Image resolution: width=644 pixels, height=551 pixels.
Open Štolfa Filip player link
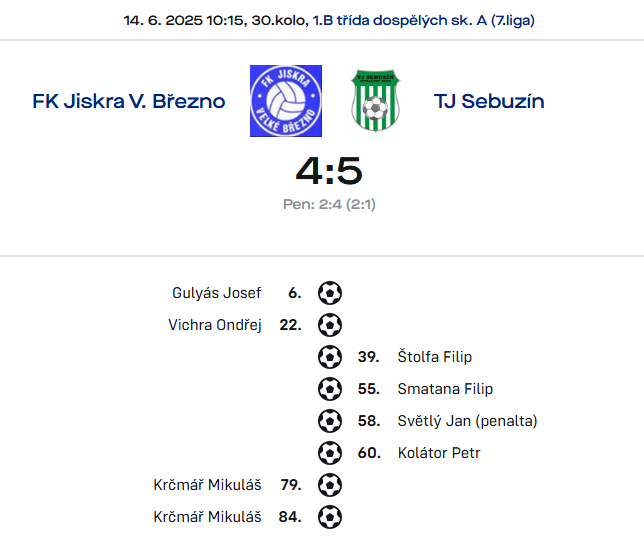(434, 357)
